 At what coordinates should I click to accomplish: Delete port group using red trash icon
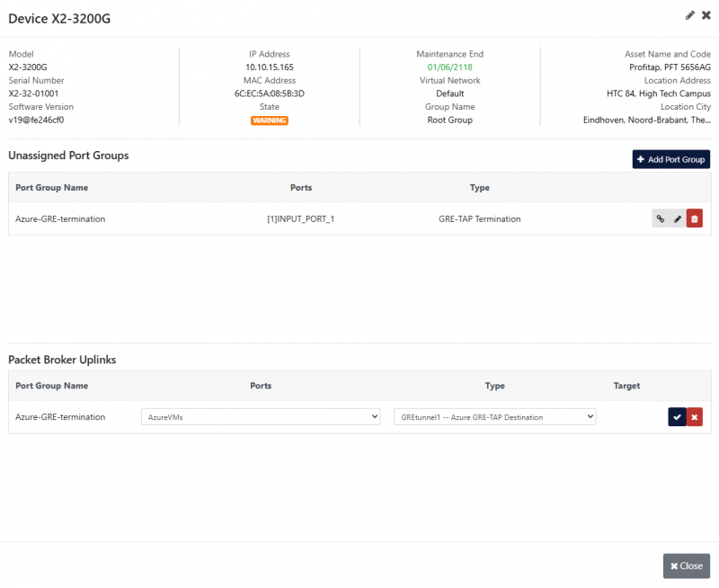click(695, 218)
